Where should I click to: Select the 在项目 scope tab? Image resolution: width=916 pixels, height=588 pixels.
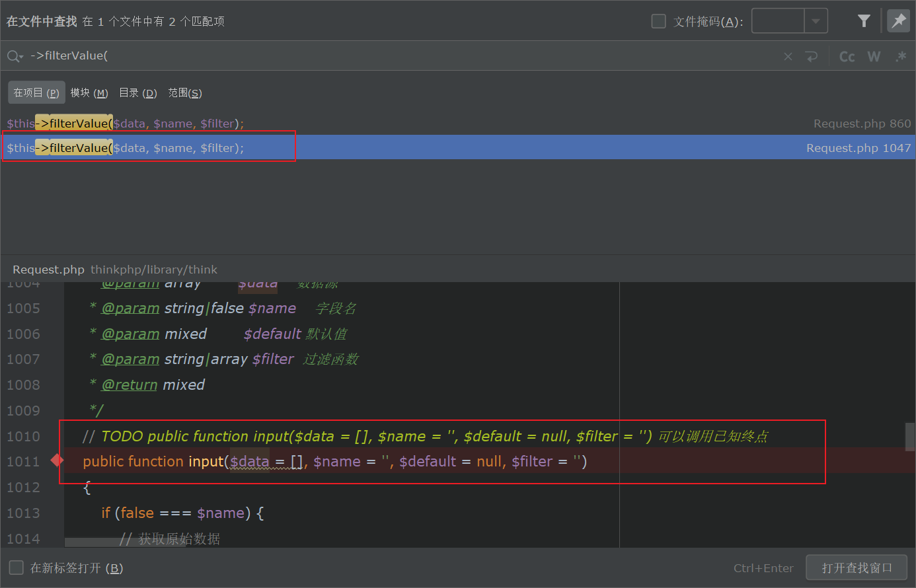point(36,93)
